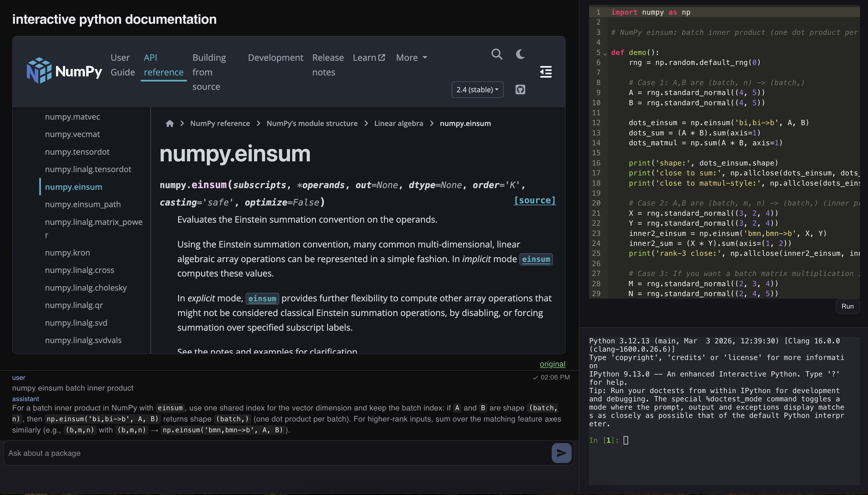
Task: Open numpy.linalg.cholesky in the sidebar
Action: point(86,288)
